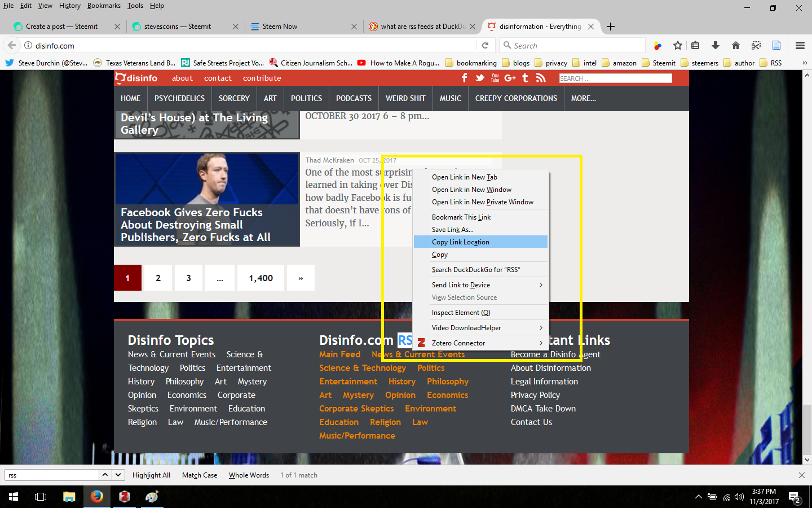Open the Steemit bookmarks folder

[658, 63]
